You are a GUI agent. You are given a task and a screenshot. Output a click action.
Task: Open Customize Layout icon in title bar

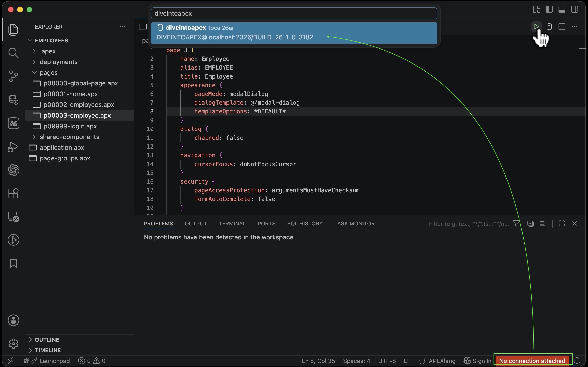coord(536,10)
